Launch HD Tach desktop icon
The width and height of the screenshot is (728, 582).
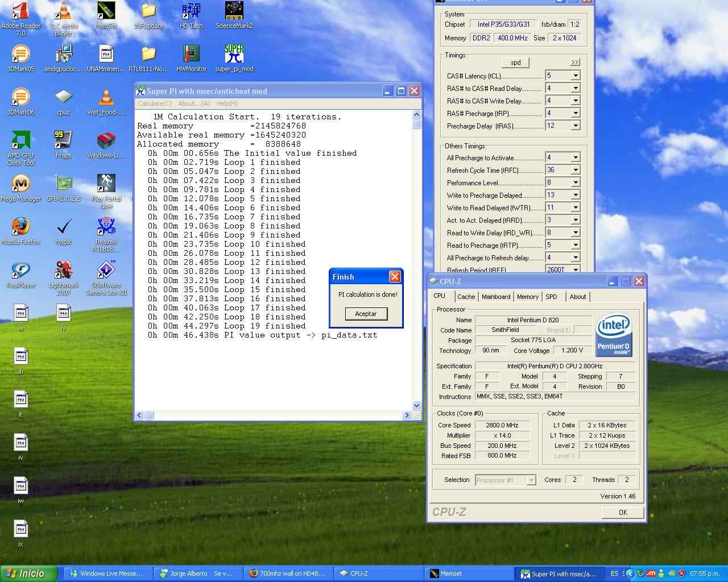click(x=191, y=15)
